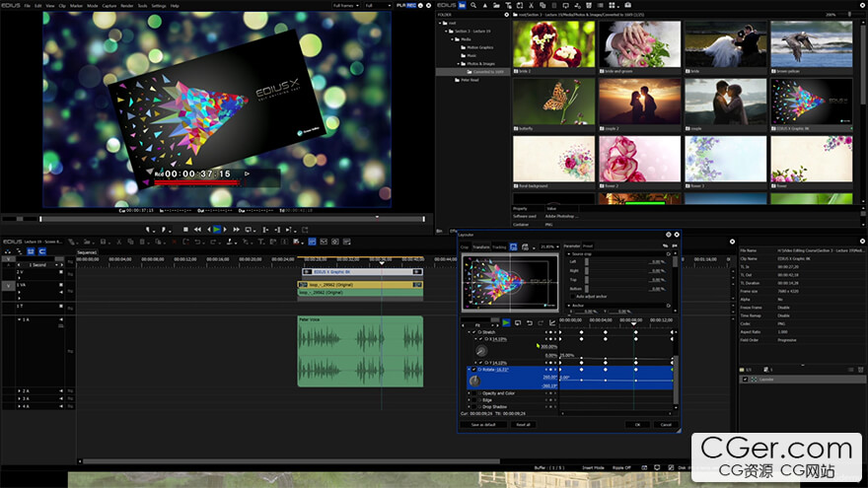The width and height of the screenshot is (868, 488).
Task: Toggle the highlighted bin window icon
Action: 313,242
